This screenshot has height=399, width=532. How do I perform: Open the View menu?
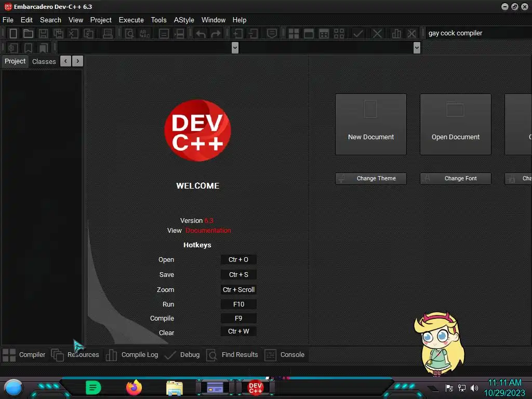tap(76, 20)
